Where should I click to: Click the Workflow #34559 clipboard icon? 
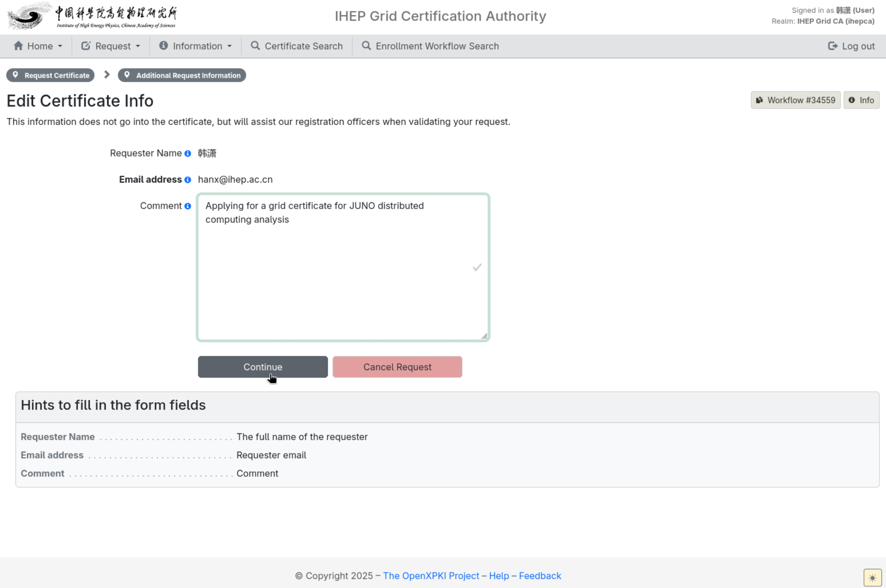(760, 100)
